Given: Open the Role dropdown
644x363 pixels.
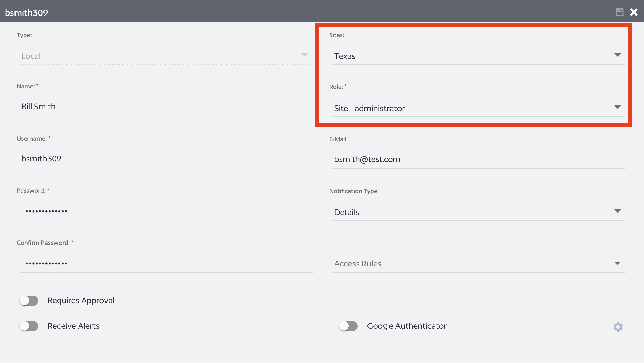Looking at the screenshot, I should 618,107.
